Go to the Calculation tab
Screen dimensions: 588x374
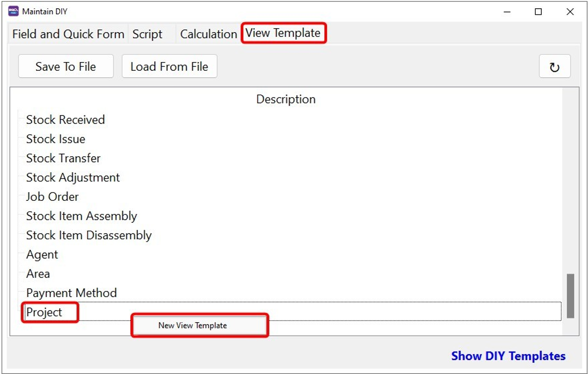point(208,34)
